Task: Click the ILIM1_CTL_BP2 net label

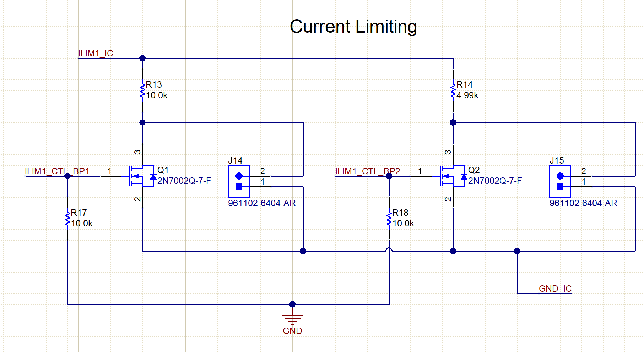Action: pyautogui.click(x=368, y=171)
